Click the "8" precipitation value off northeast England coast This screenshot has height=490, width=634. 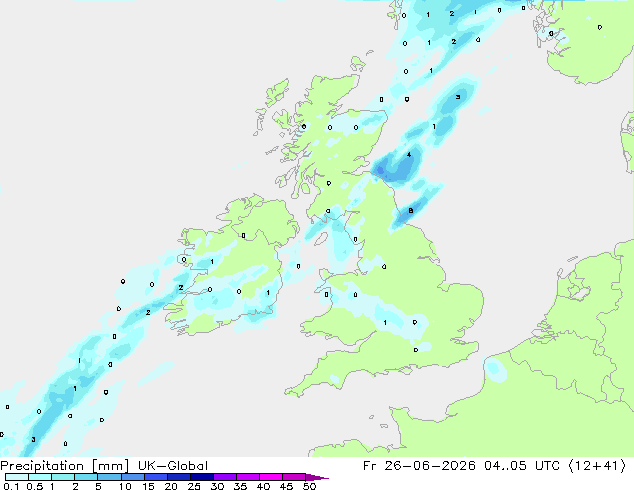tap(411, 211)
